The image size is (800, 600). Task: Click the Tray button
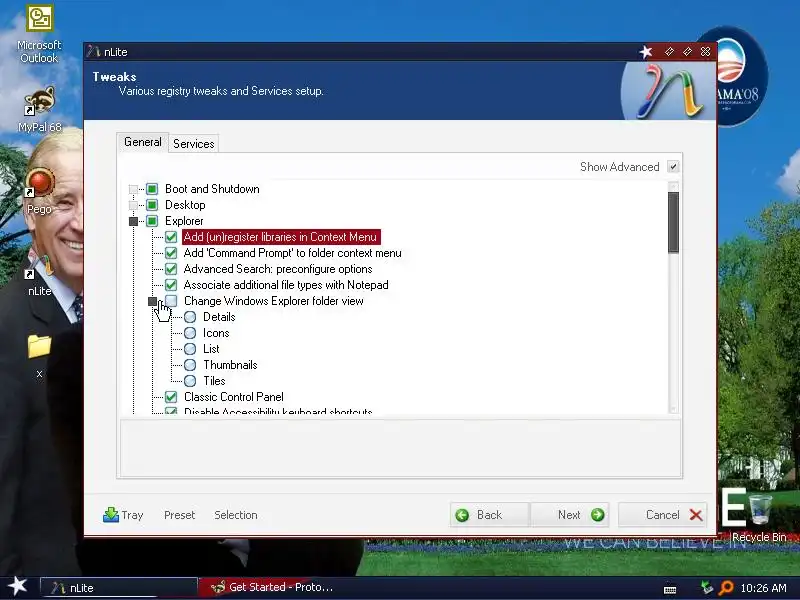tap(123, 515)
